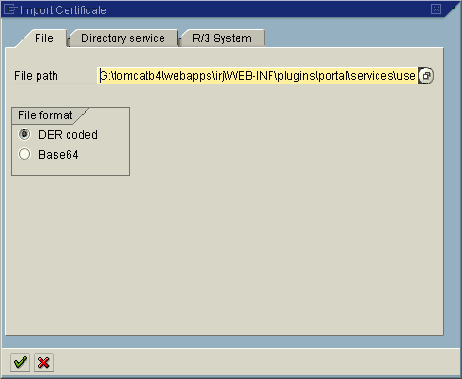This screenshot has width=462, height=379.
Task: Close the Import Certificate window
Action: [436, 9]
